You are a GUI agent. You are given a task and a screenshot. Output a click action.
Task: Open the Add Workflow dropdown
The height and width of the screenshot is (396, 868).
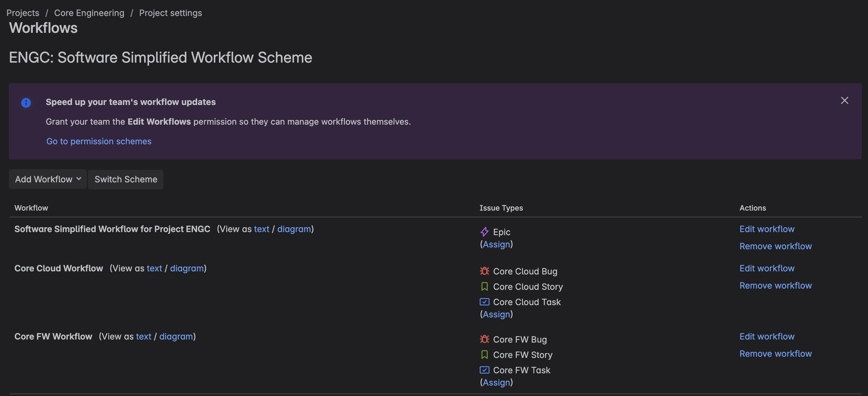coord(48,179)
